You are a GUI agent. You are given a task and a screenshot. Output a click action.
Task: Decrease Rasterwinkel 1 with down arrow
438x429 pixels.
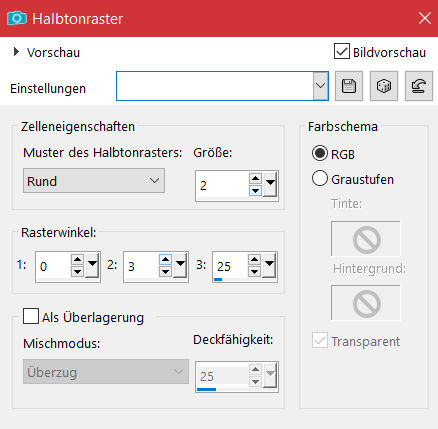click(77, 272)
